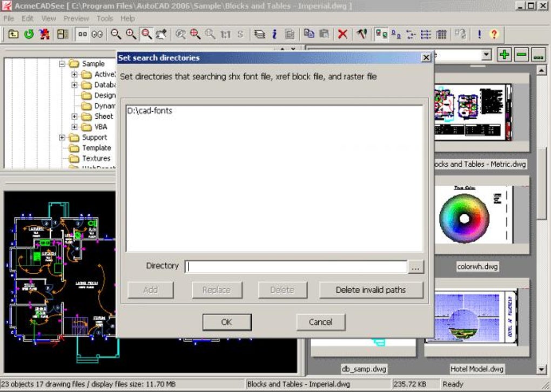Switch to grid table view icon
This screenshot has width=551, height=392.
click(x=441, y=34)
